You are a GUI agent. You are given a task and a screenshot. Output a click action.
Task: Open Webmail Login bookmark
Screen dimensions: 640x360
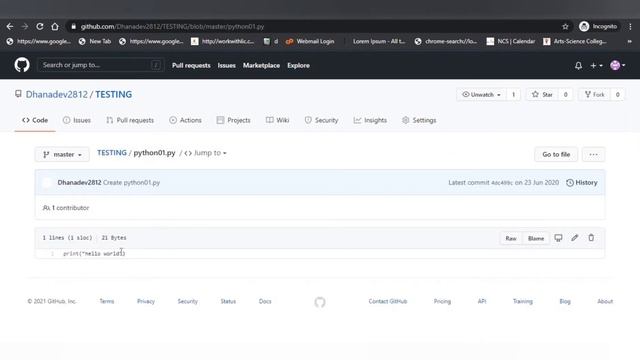(310, 41)
